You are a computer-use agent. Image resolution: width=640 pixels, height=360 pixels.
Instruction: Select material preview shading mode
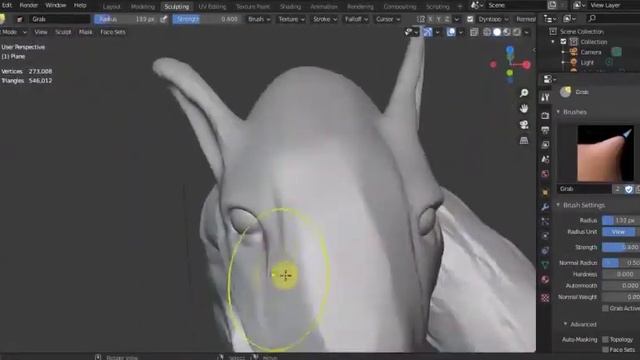pyautogui.click(x=507, y=32)
